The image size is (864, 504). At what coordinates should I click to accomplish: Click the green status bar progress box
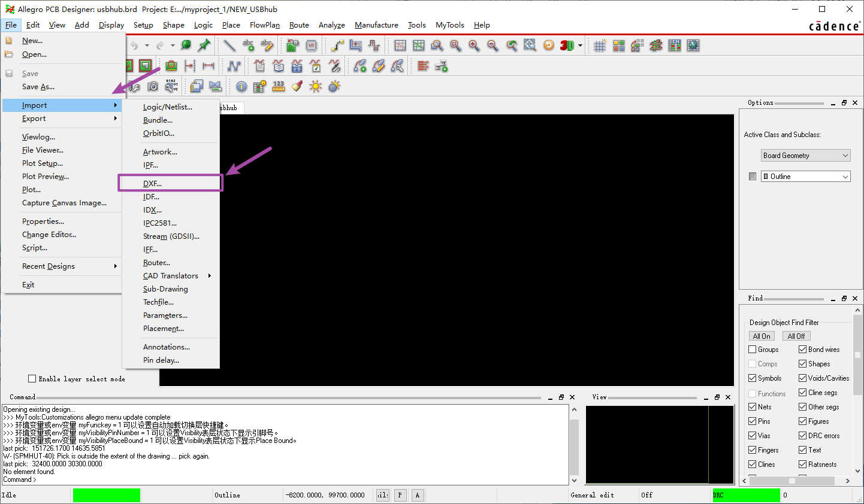pos(107,495)
